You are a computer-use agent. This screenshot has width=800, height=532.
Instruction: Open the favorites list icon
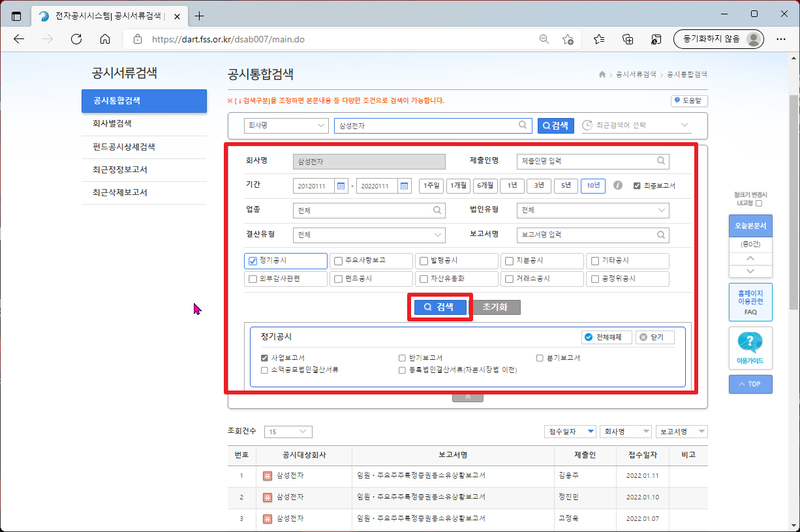[x=599, y=39]
